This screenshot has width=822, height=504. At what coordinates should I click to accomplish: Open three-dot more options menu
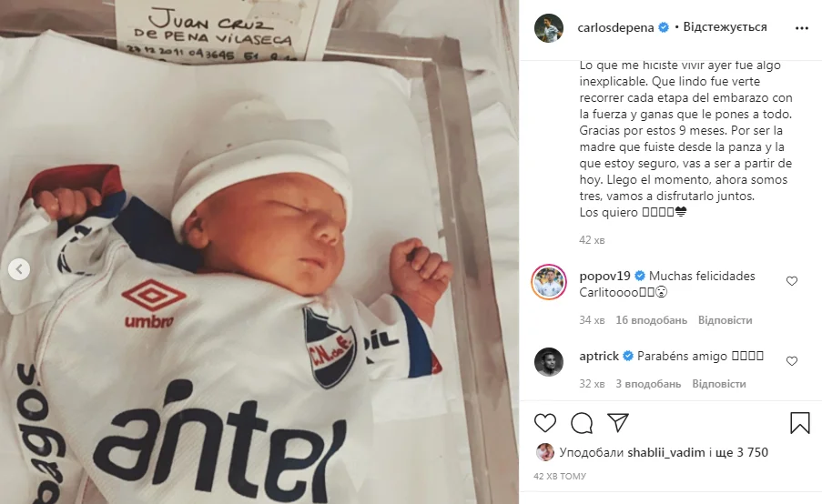(x=802, y=28)
